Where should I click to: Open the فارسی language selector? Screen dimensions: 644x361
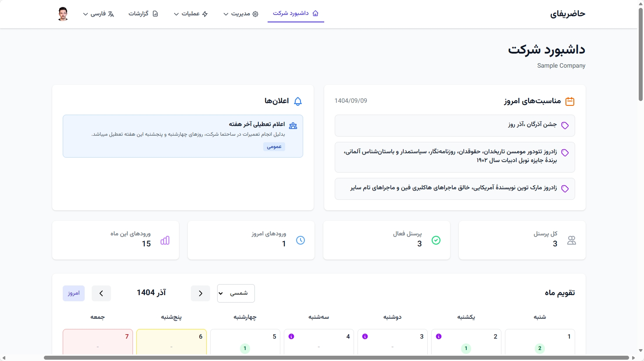click(x=99, y=14)
